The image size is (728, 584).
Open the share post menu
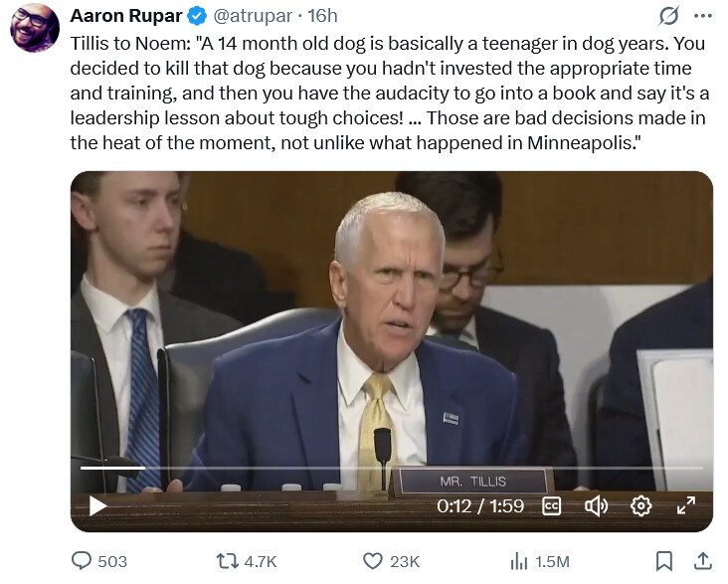pyautogui.click(x=702, y=561)
